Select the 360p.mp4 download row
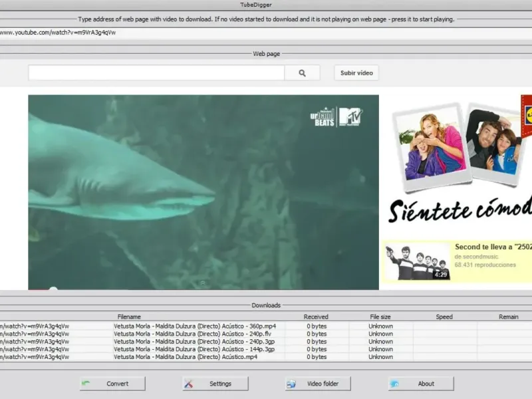The height and width of the screenshot is (399, 532). coord(194,326)
